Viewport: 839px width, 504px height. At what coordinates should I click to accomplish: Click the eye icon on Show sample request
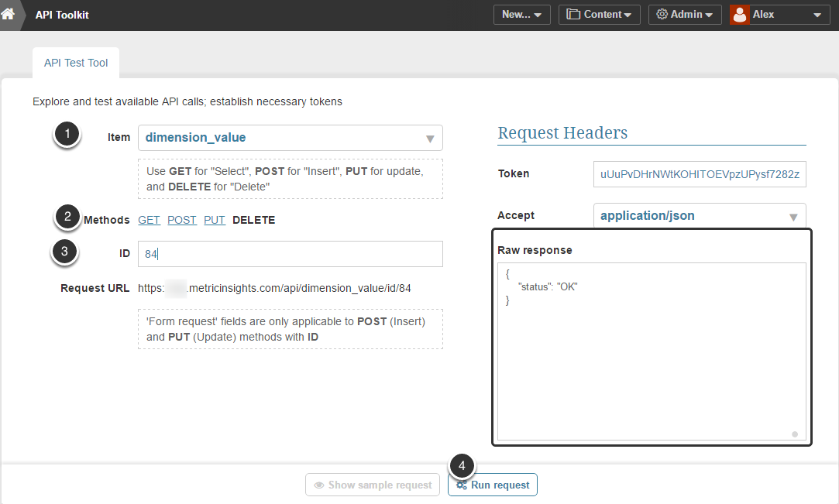[x=318, y=485]
